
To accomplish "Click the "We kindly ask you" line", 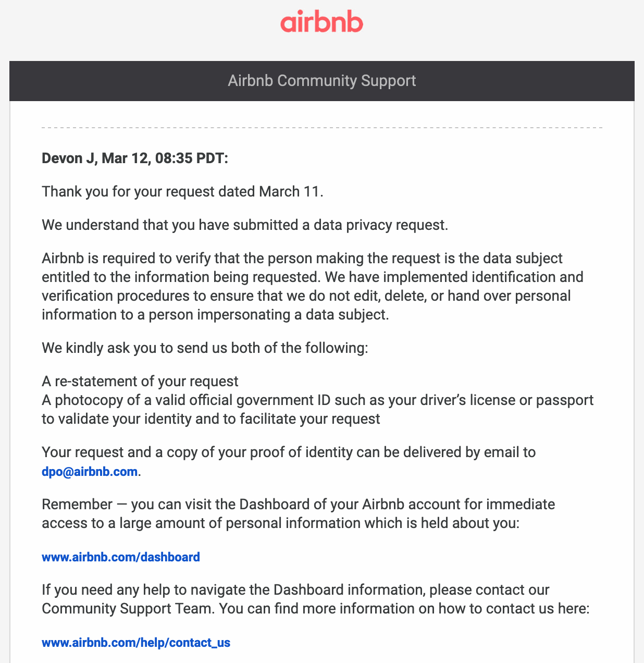I will 205,348.
